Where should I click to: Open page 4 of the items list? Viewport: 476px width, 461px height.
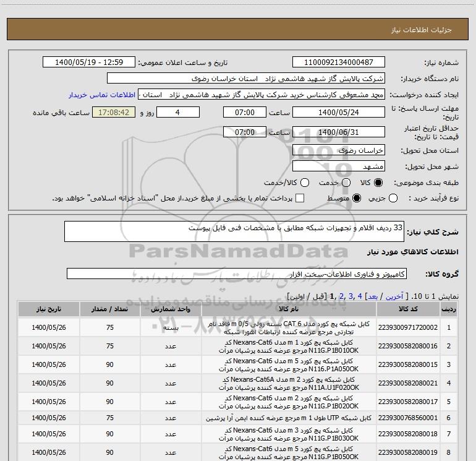tap(360, 297)
